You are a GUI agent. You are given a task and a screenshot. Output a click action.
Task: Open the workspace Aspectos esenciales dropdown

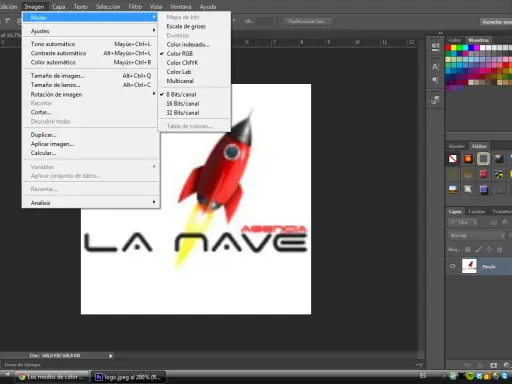point(495,22)
